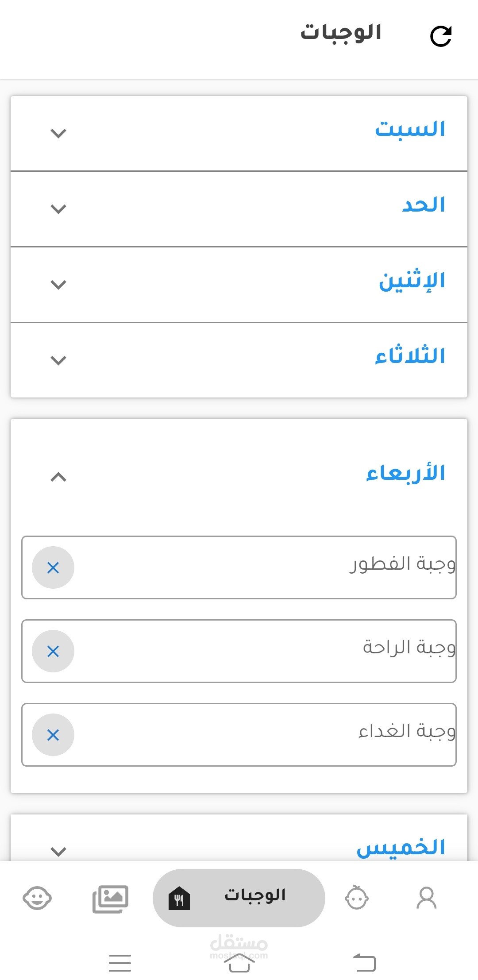This screenshot has height=980, width=478.
Task: Tap the meals house icon in bottom bar
Action: coord(179,899)
